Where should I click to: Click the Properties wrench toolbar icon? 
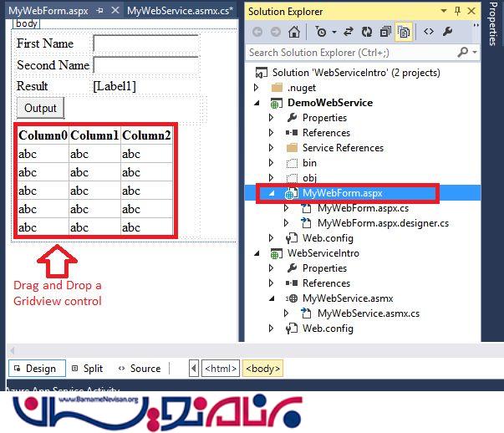point(447,32)
